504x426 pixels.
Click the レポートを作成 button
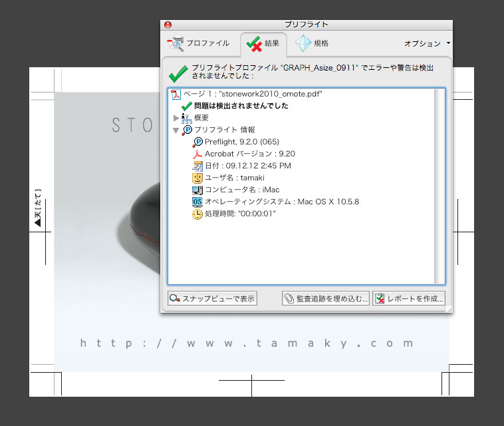click(408, 299)
